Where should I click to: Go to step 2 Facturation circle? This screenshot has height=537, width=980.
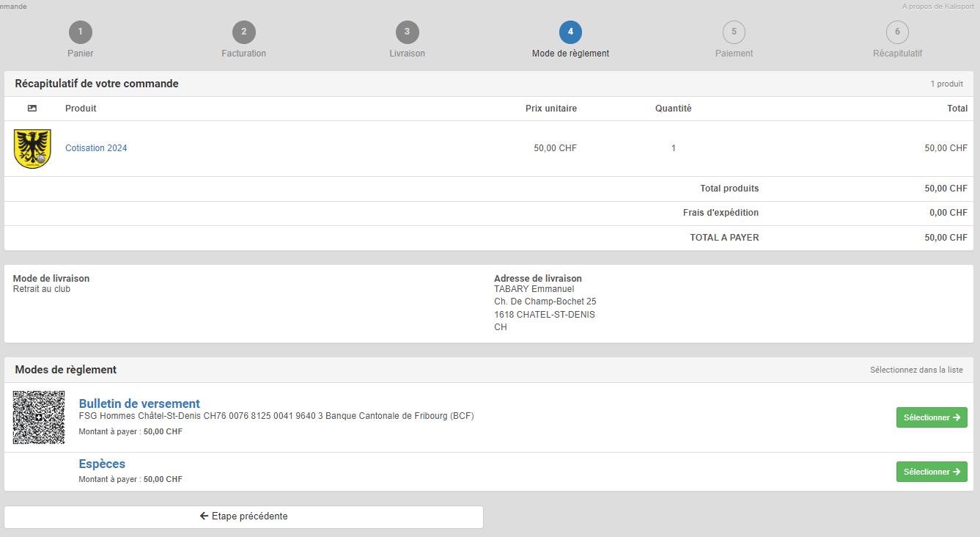point(244,32)
